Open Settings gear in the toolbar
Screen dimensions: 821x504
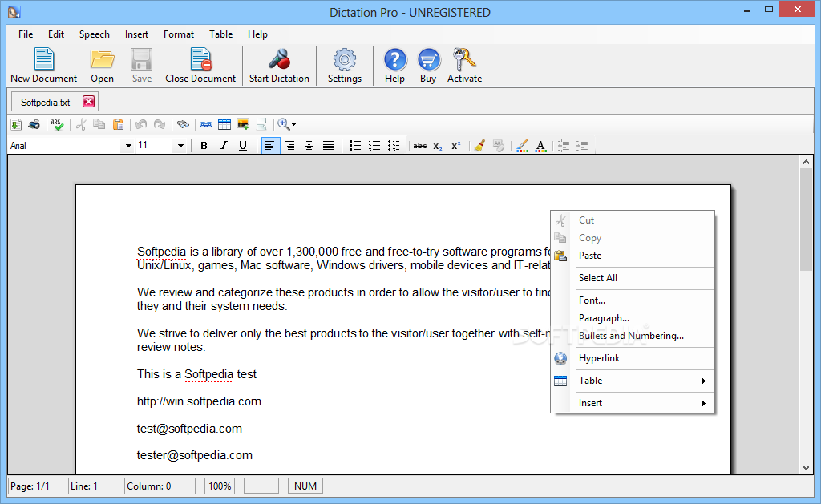(345, 66)
